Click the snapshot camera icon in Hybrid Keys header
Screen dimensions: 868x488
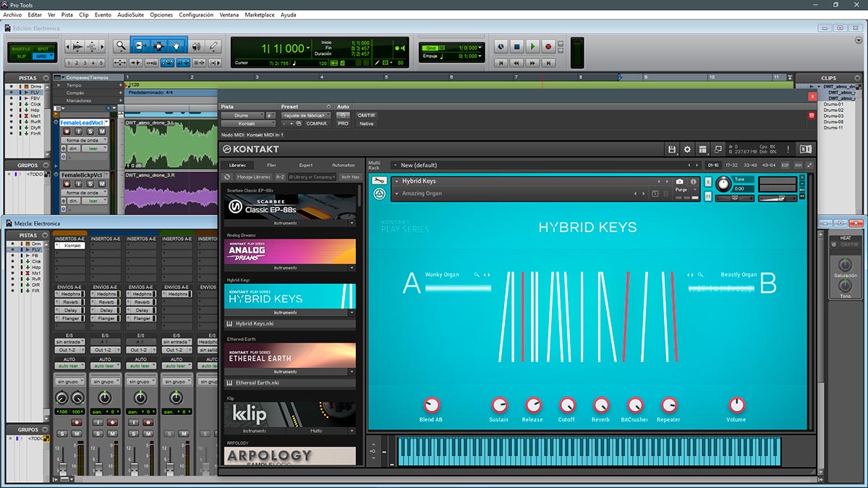[680, 181]
